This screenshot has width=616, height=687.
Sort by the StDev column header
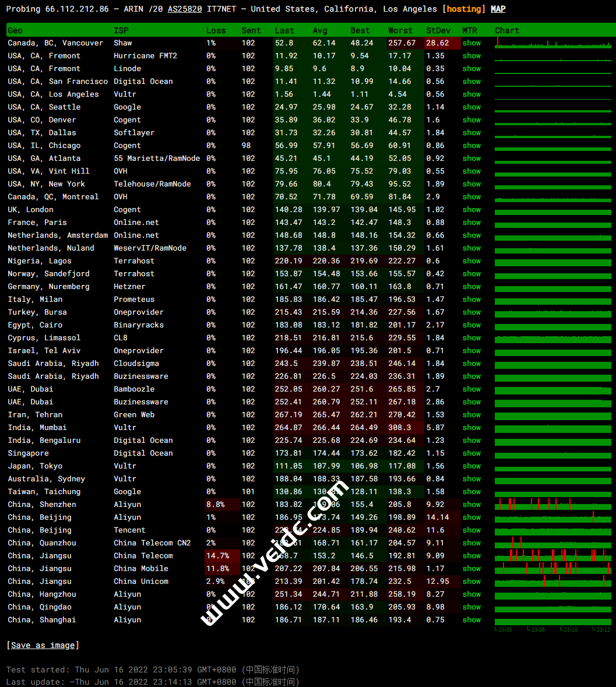[438, 30]
